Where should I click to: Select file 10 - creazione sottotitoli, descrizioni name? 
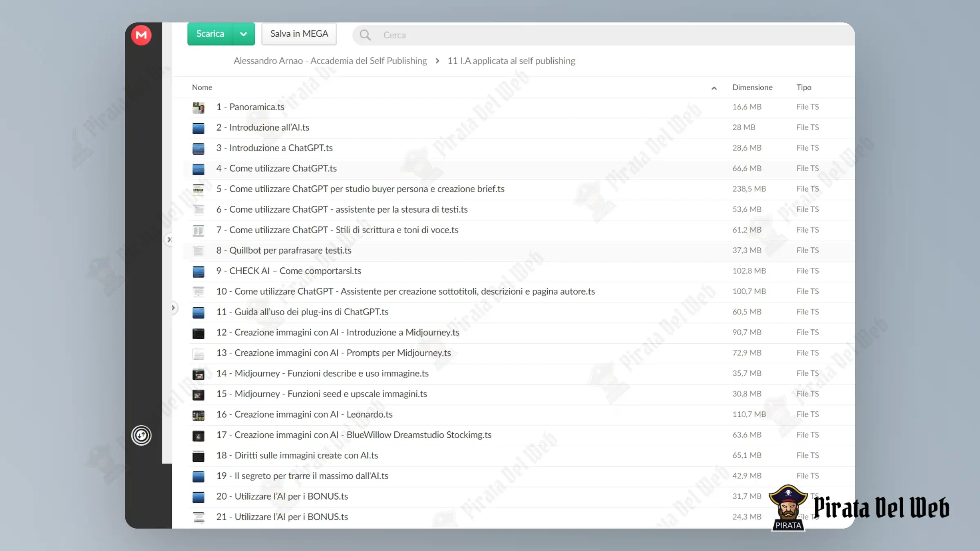pos(405,291)
